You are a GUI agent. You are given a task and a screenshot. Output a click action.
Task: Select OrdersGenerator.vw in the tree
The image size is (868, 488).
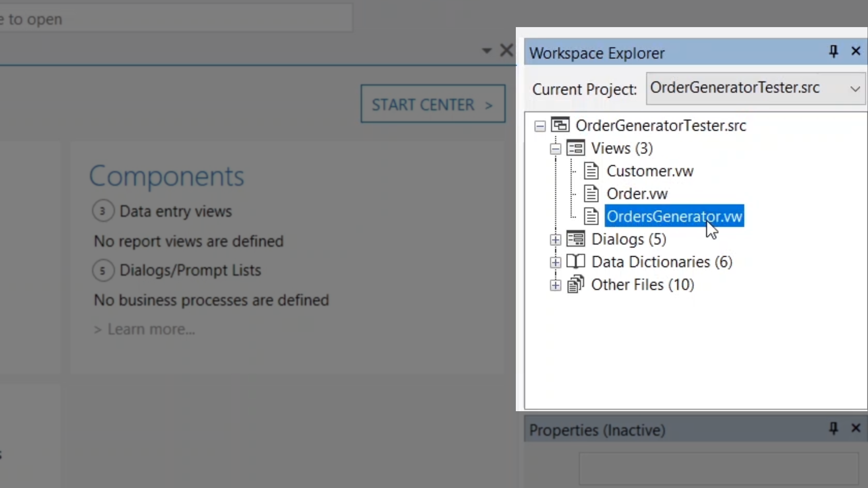(x=674, y=216)
